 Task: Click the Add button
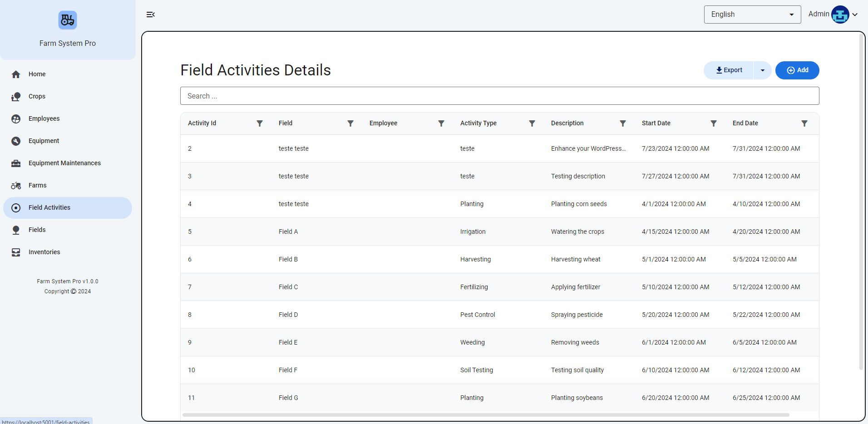[797, 70]
